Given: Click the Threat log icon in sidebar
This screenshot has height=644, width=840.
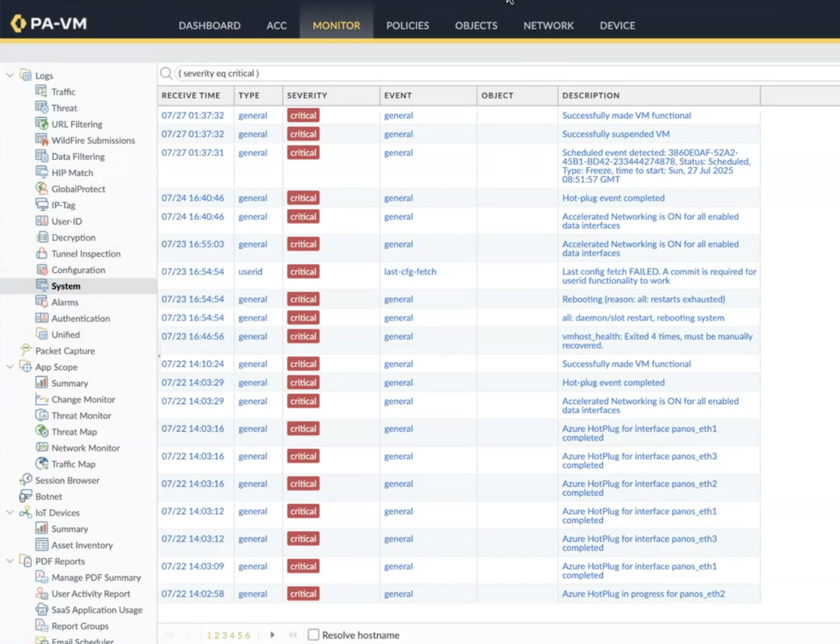Looking at the screenshot, I should pos(41,107).
